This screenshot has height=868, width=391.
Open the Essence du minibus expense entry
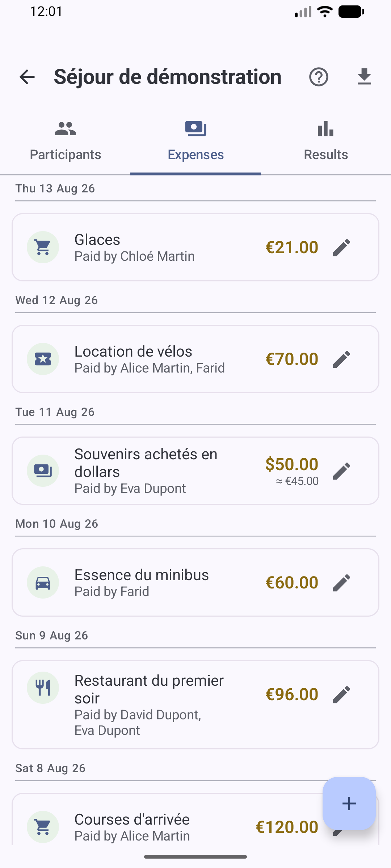click(x=195, y=583)
